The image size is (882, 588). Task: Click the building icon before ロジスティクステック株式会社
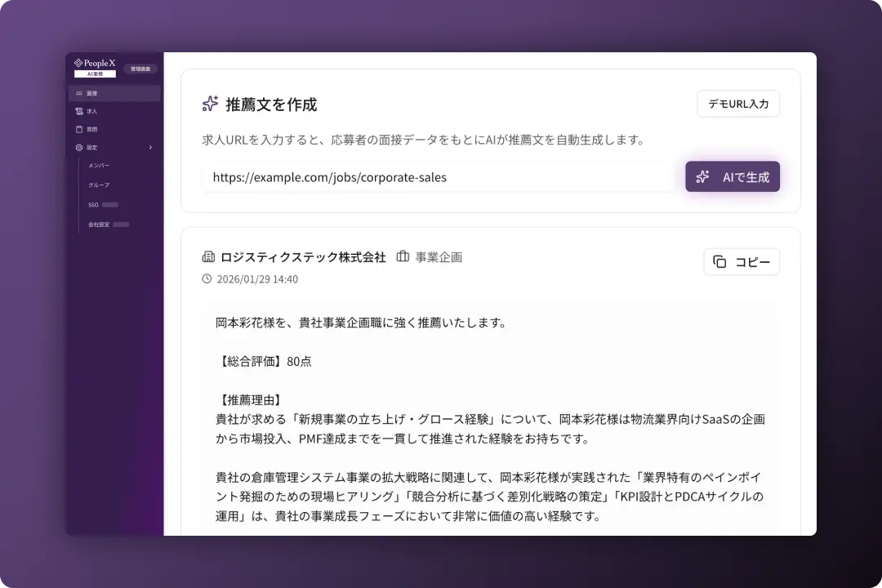coord(208,256)
